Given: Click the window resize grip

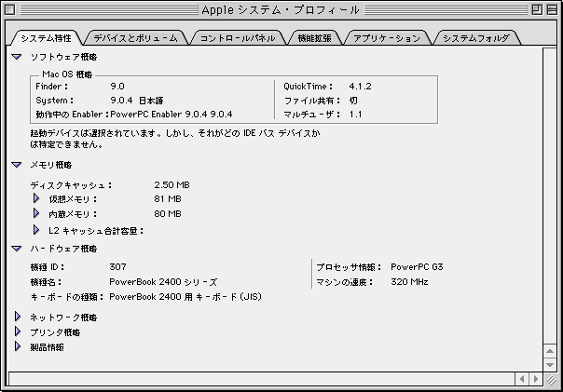Looking at the screenshot, I should pos(551,380).
